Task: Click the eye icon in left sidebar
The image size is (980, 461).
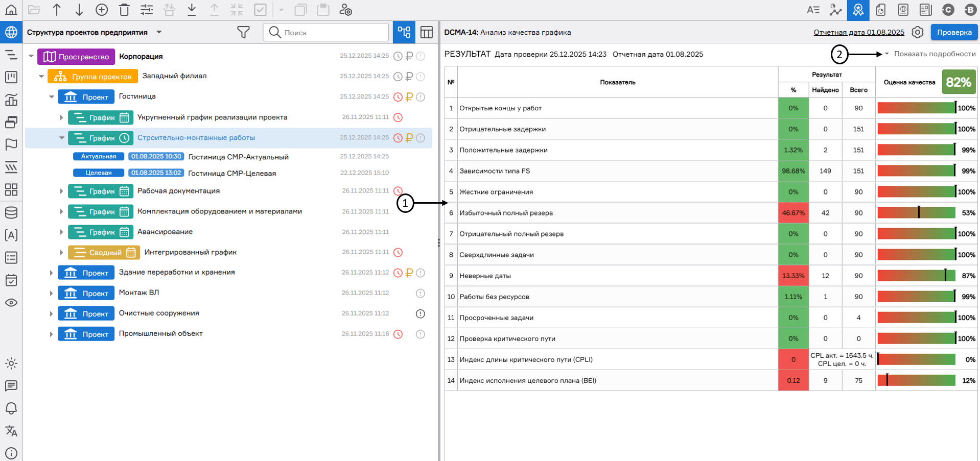Action: coord(11,303)
